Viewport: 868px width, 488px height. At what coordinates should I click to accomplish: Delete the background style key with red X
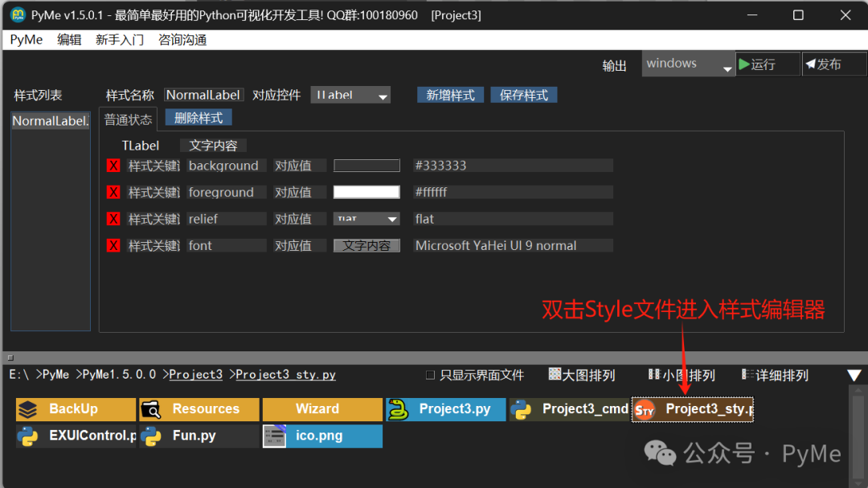pos(113,166)
